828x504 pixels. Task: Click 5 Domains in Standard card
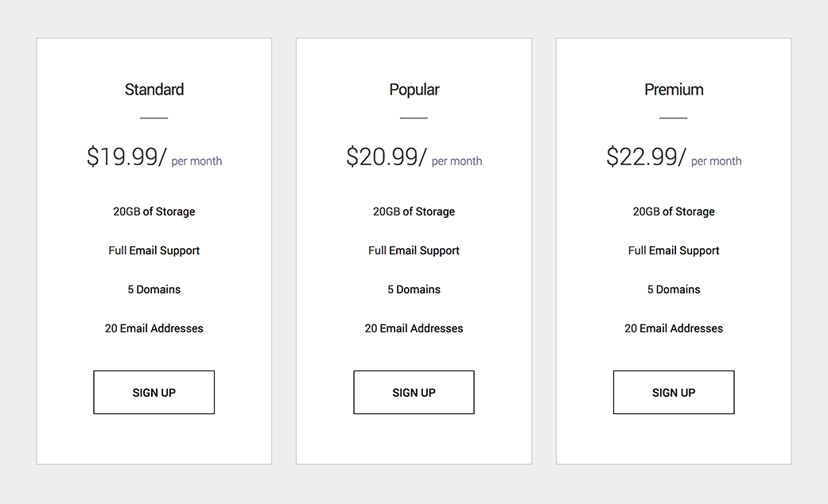(154, 289)
